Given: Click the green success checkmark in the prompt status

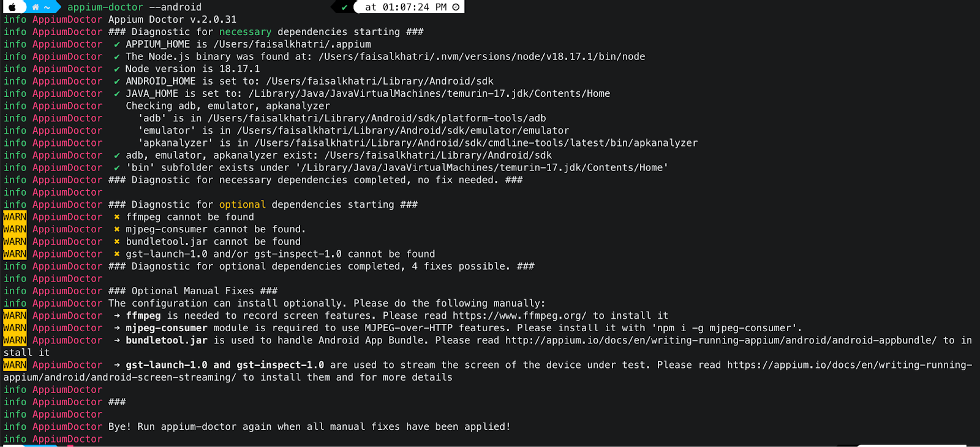Looking at the screenshot, I should 345,7.
